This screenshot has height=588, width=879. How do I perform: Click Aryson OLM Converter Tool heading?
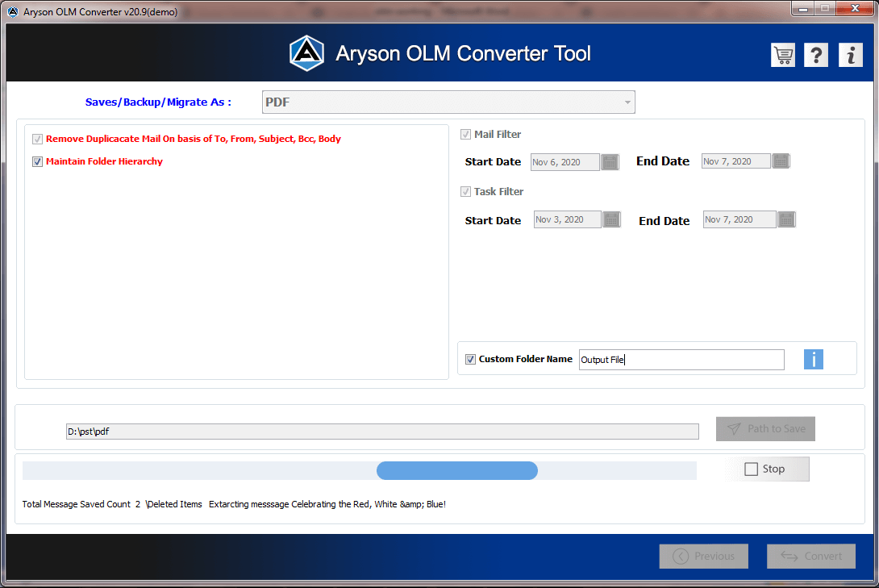(463, 54)
